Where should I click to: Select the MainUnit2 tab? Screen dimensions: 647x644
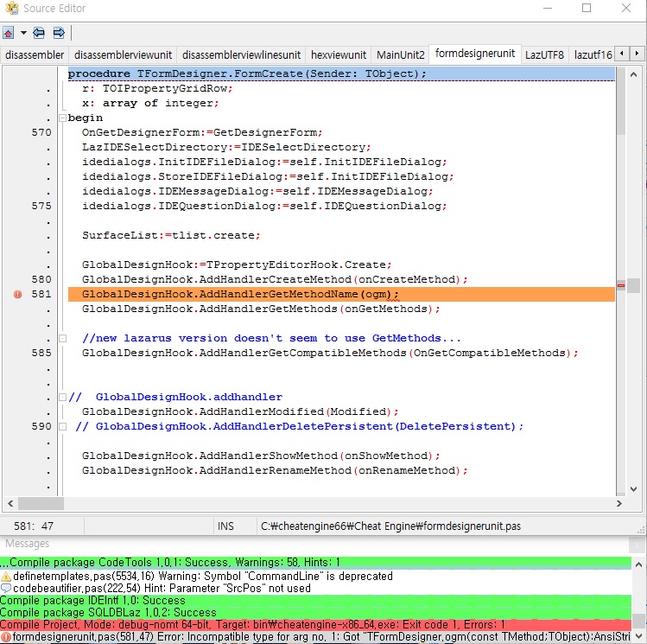click(400, 54)
